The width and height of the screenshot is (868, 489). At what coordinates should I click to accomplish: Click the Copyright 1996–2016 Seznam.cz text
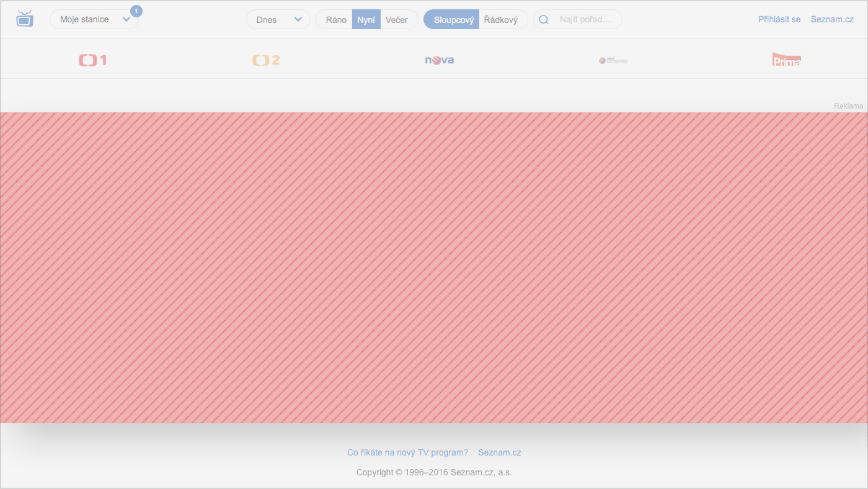pos(434,472)
